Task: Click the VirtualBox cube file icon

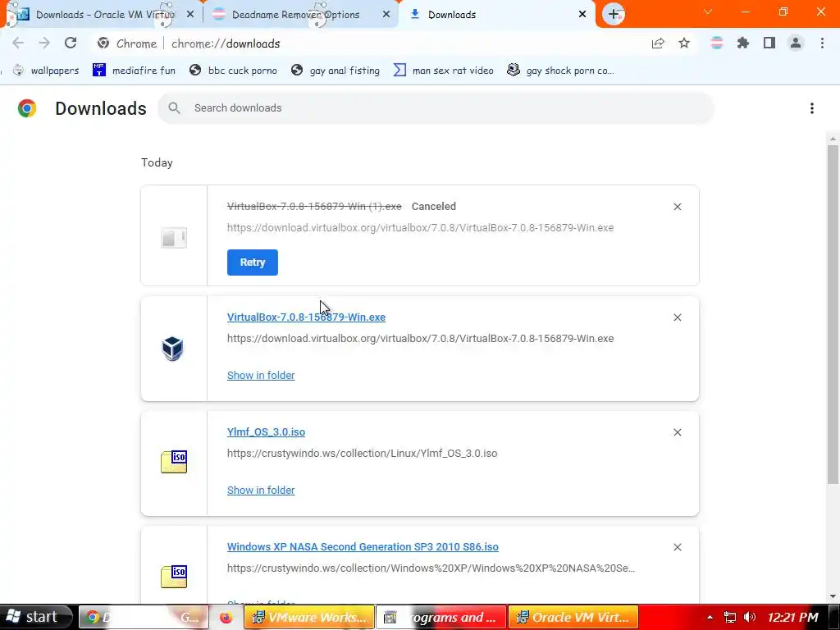Action: point(172,348)
